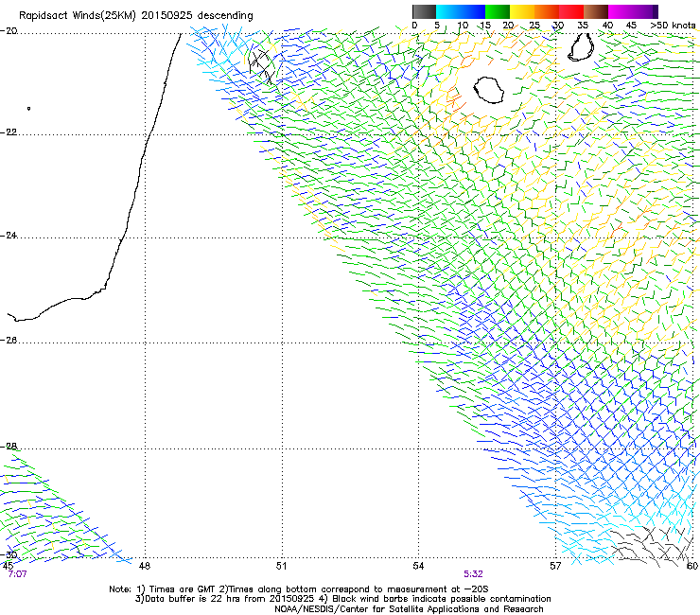Choose the orange 25–30 knots legend segment
Screen dimensions: 700x615
click(547, 11)
